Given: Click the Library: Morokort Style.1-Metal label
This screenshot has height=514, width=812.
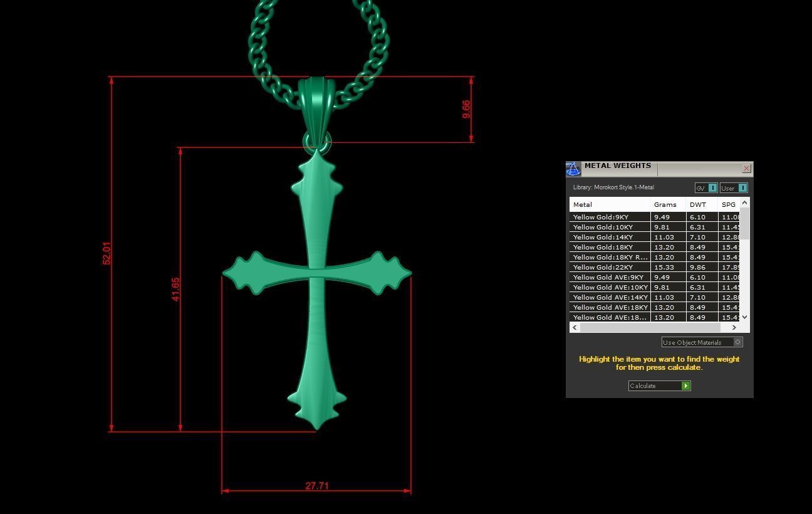Looking at the screenshot, I should pos(613,187).
